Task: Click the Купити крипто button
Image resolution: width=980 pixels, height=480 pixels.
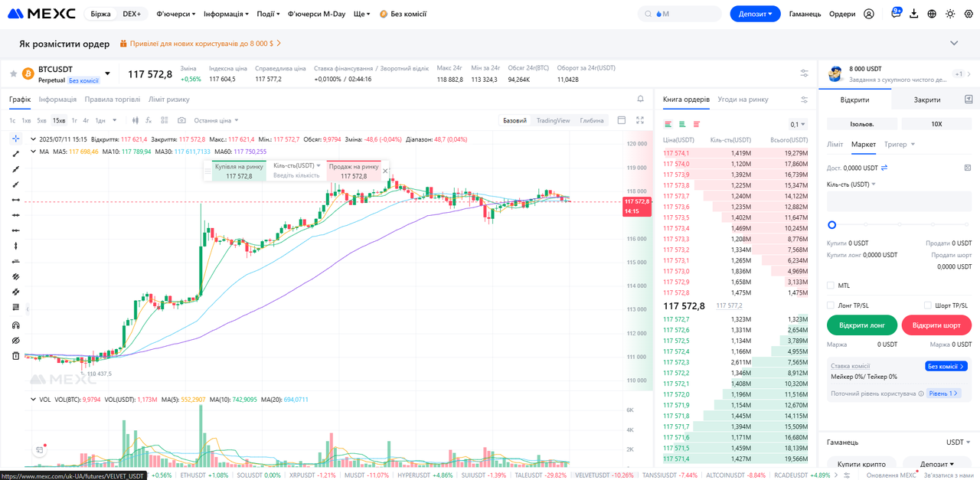Action: (861, 464)
